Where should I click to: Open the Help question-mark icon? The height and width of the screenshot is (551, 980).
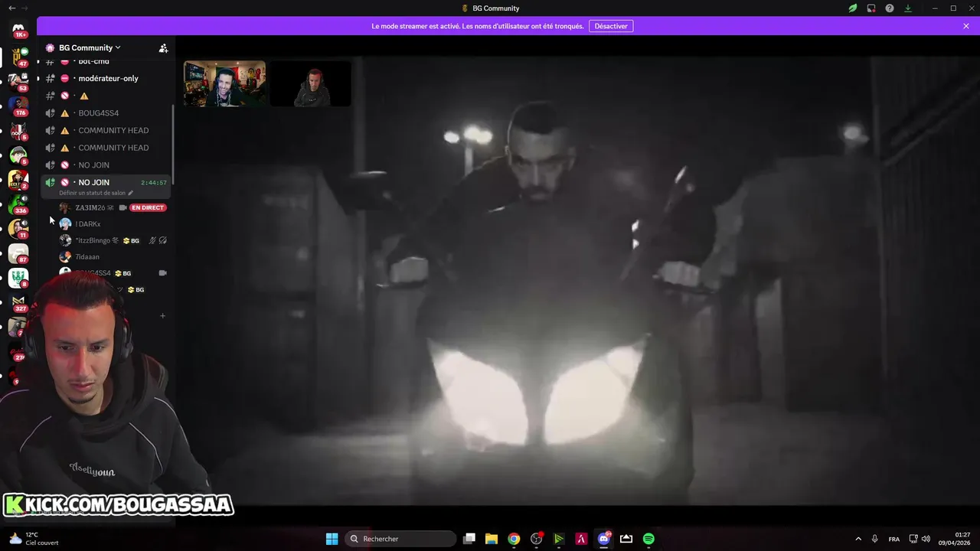890,8
